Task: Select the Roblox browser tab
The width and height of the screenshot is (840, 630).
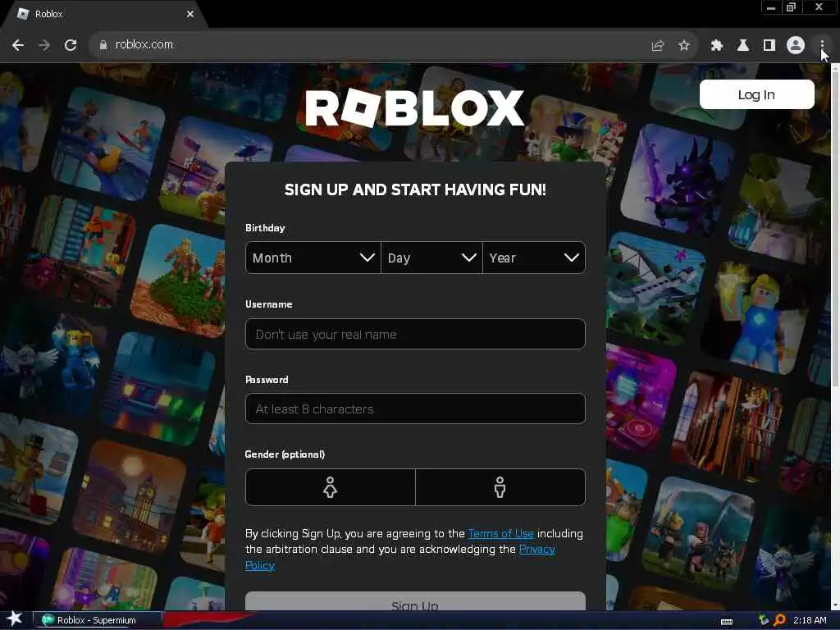Action: point(104,14)
